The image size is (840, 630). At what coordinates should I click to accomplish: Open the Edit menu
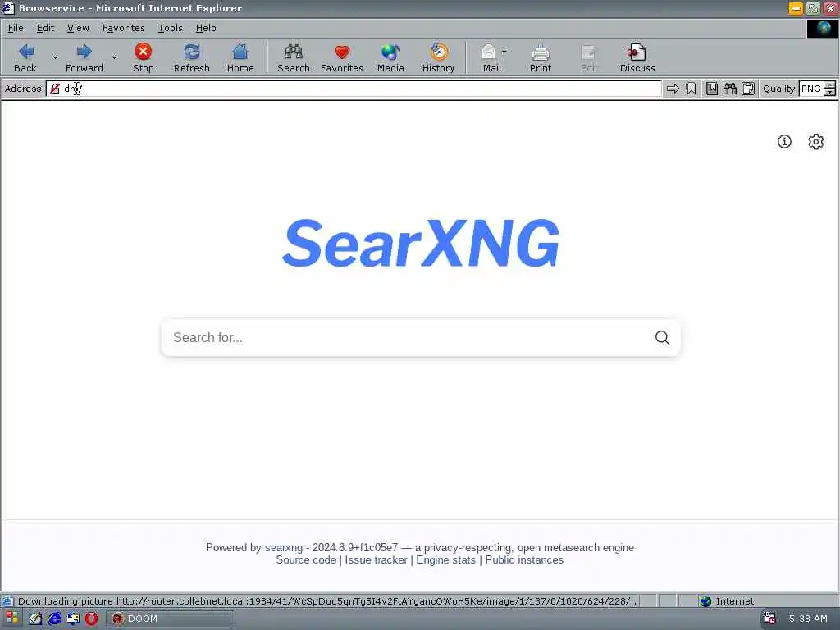46,28
